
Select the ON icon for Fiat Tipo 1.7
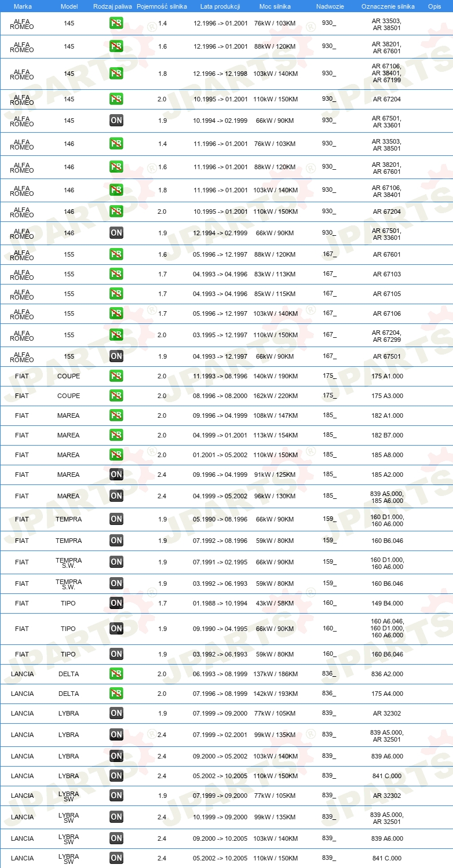click(x=116, y=603)
